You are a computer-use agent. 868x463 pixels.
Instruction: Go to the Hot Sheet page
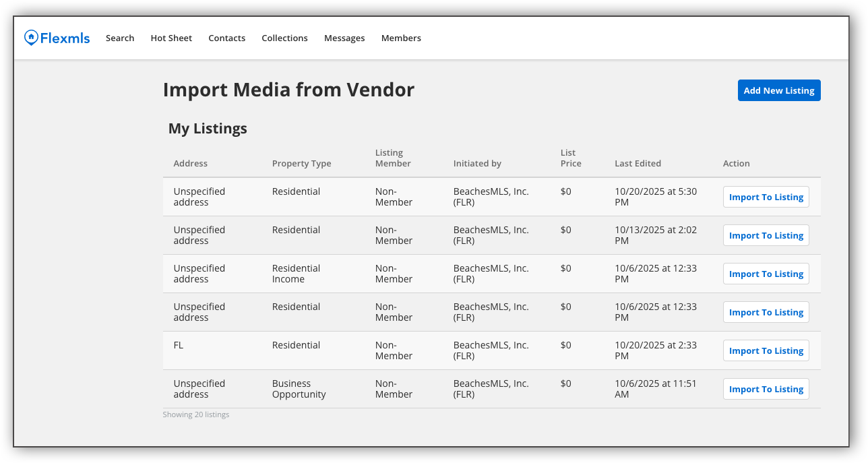tap(170, 38)
